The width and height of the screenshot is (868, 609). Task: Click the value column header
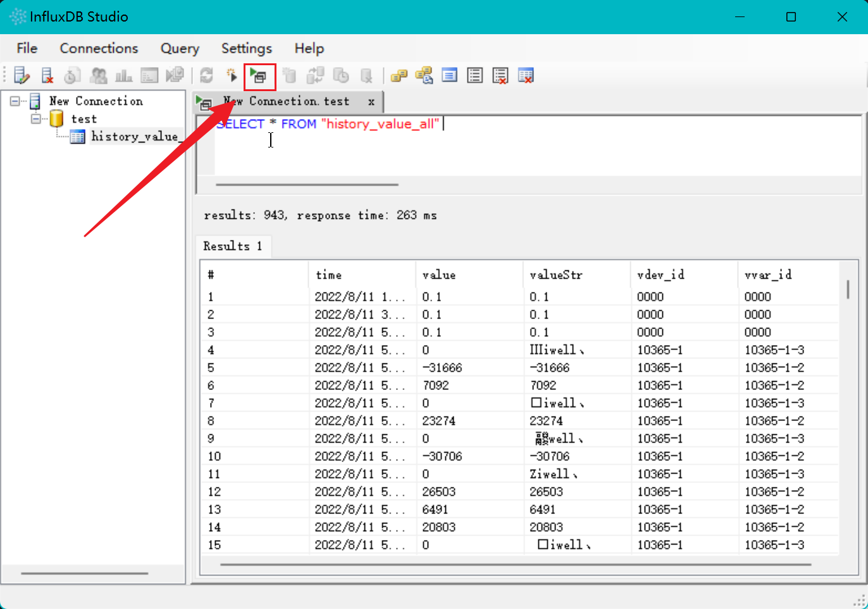pos(470,274)
